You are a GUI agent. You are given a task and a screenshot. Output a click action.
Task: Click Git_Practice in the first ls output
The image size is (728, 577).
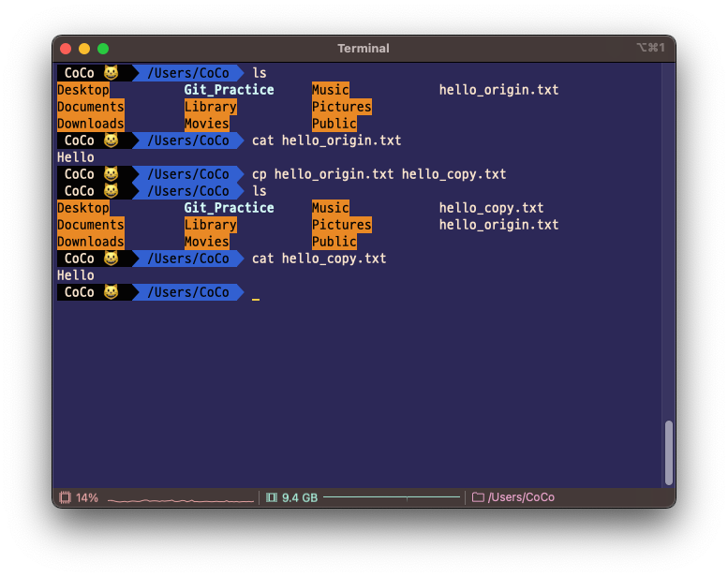point(229,90)
